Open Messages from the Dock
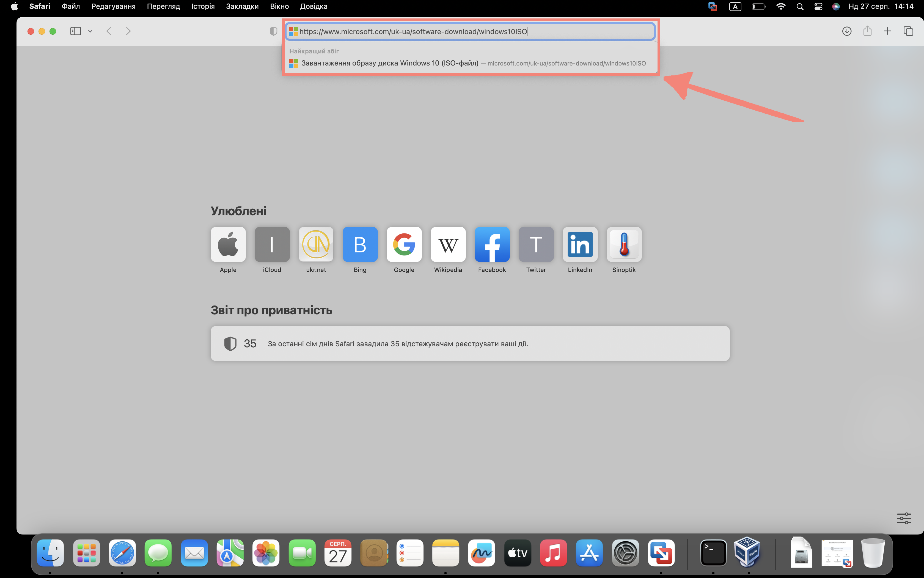 (158, 553)
